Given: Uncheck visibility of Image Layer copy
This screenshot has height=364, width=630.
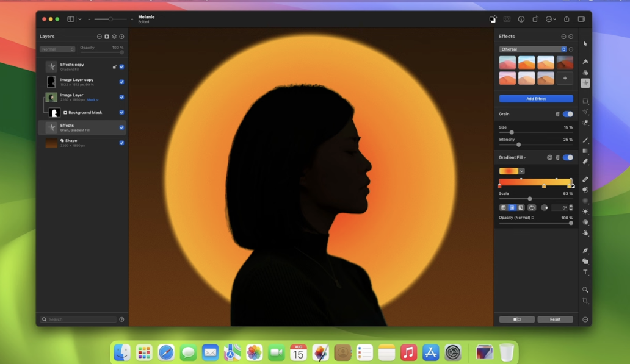Looking at the screenshot, I should 121,82.
